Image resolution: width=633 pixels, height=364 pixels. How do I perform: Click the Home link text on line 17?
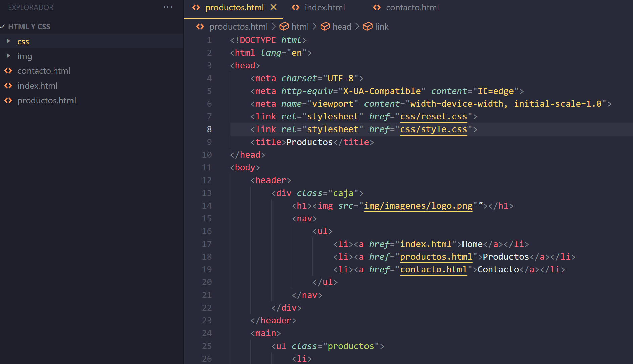472,244
